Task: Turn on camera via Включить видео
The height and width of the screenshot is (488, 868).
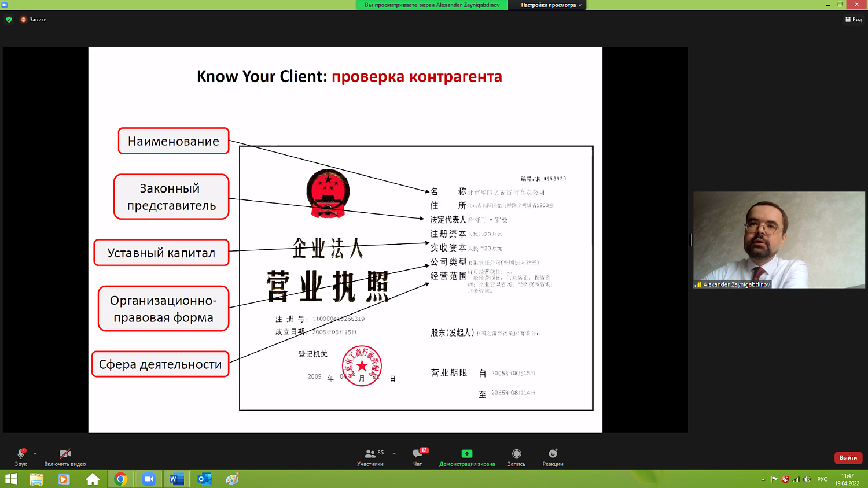Action: click(x=65, y=456)
